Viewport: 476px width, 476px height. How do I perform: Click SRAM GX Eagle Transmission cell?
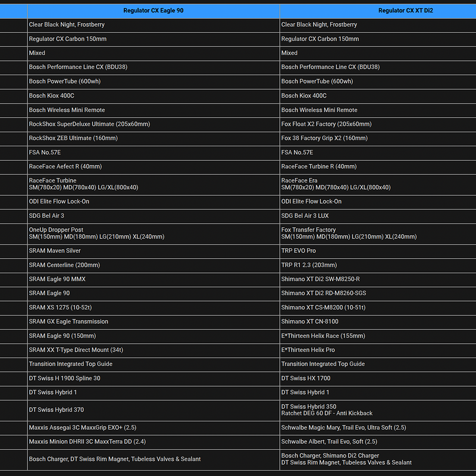pyautogui.click(x=154, y=322)
